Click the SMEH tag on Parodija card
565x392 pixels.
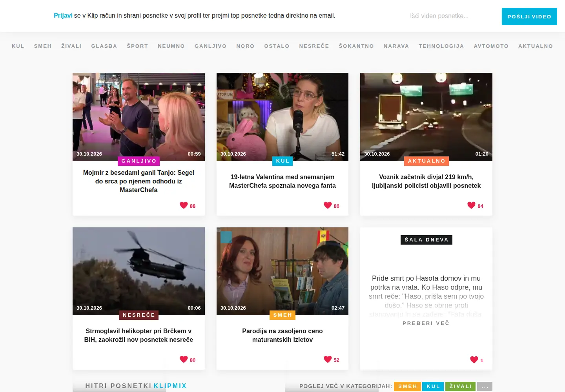pyautogui.click(x=282, y=315)
